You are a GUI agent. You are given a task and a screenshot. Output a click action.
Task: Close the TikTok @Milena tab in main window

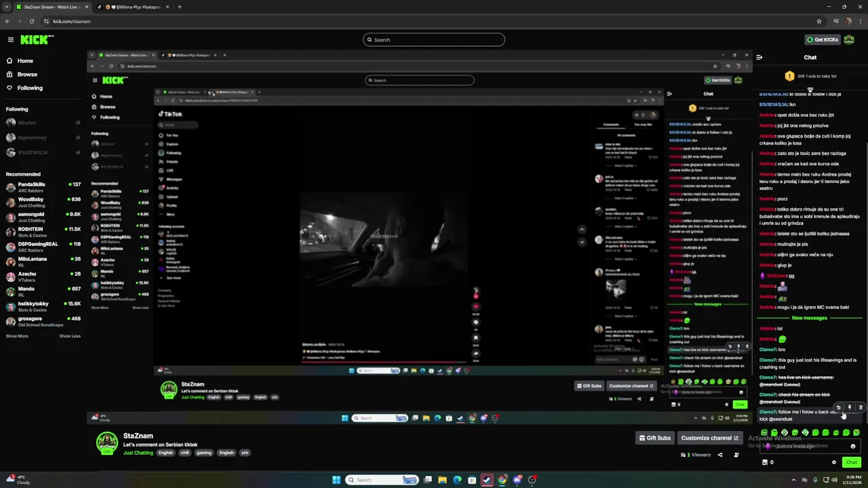pos(168,7)
